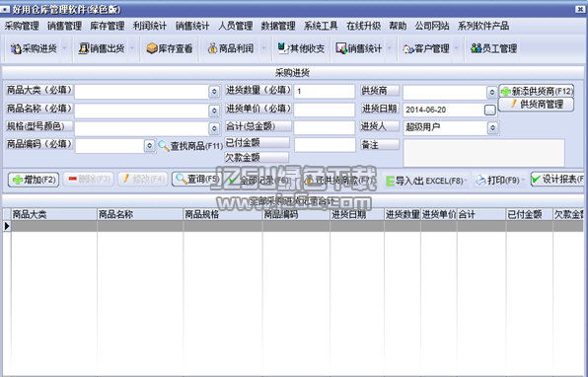The height and width of the screenshot is (377, 588).
Task: Open the 数据管理 menu
Action: pyautogui.click(x=278, y=26)
